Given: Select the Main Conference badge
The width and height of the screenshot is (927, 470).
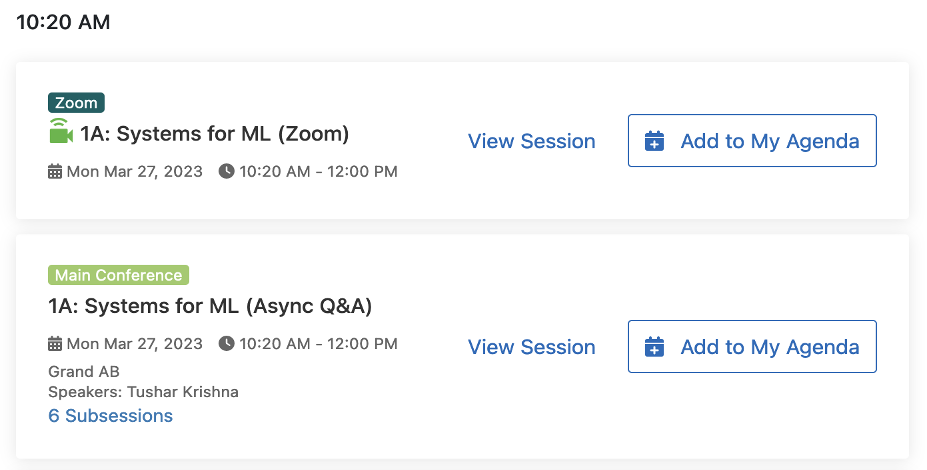Looking at the screenshot, I should (118, 275).
